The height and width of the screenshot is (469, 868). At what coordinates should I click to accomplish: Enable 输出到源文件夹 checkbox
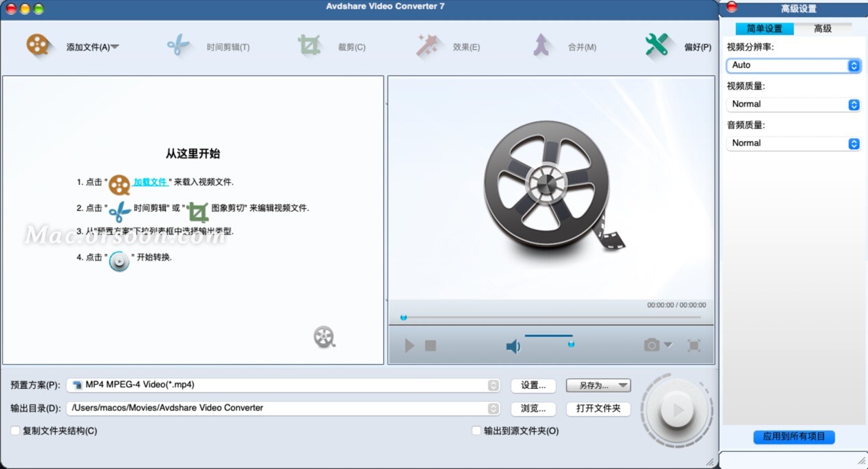(x=475, y=431)
